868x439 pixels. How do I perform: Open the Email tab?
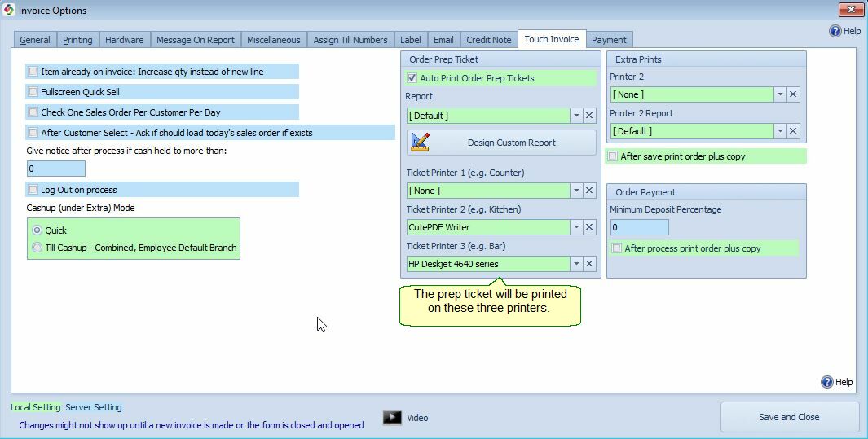(443, 40)
